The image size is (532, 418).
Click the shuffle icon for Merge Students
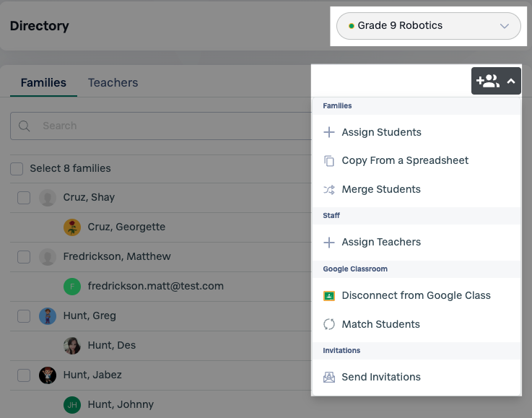click(x=328, y=189)
